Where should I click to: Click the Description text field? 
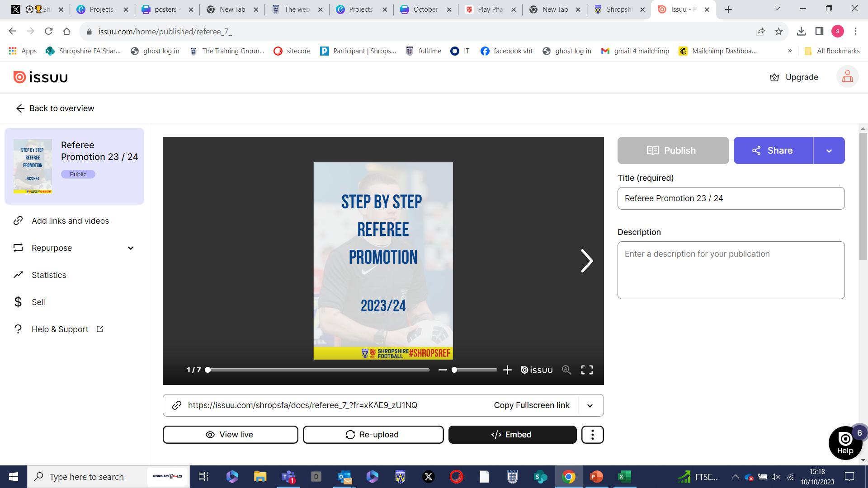coord(731,270)
